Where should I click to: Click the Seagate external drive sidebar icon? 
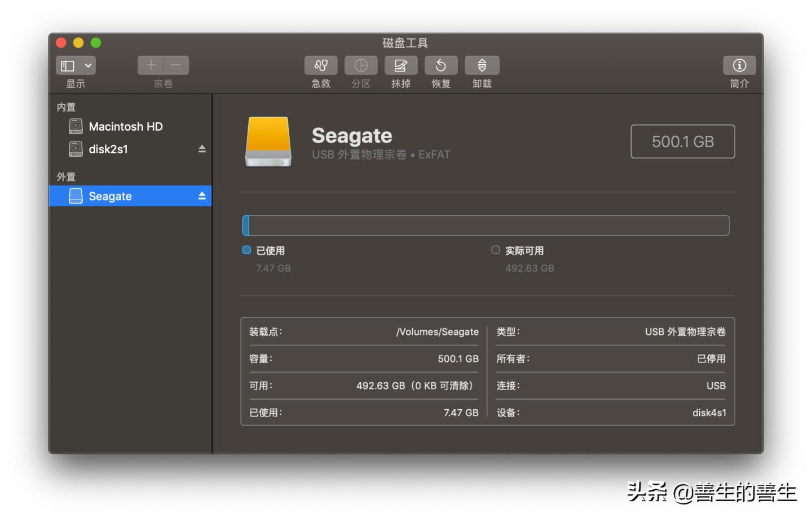(x=76, y=196)
